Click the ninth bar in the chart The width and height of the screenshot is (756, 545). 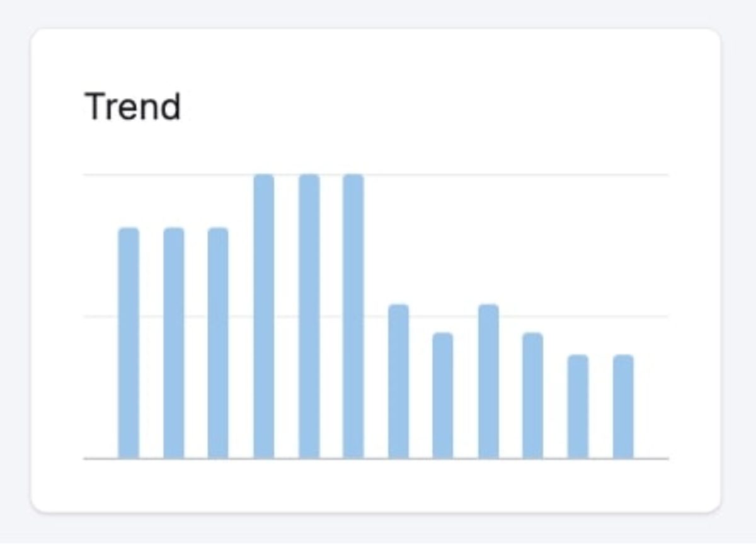(x=488, y=382)
